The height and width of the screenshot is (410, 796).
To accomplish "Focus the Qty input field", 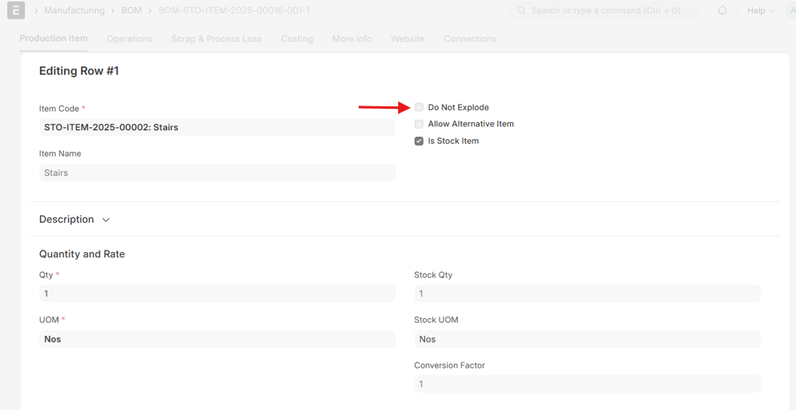I will 216,294.
